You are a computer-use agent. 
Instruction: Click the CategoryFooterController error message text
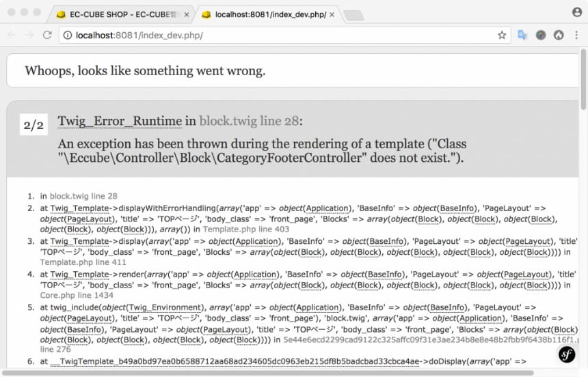click(x=262, y=151)
